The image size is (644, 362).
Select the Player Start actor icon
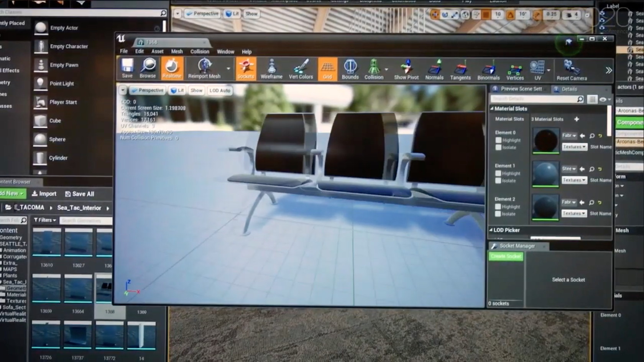click(x=40, y=102)
